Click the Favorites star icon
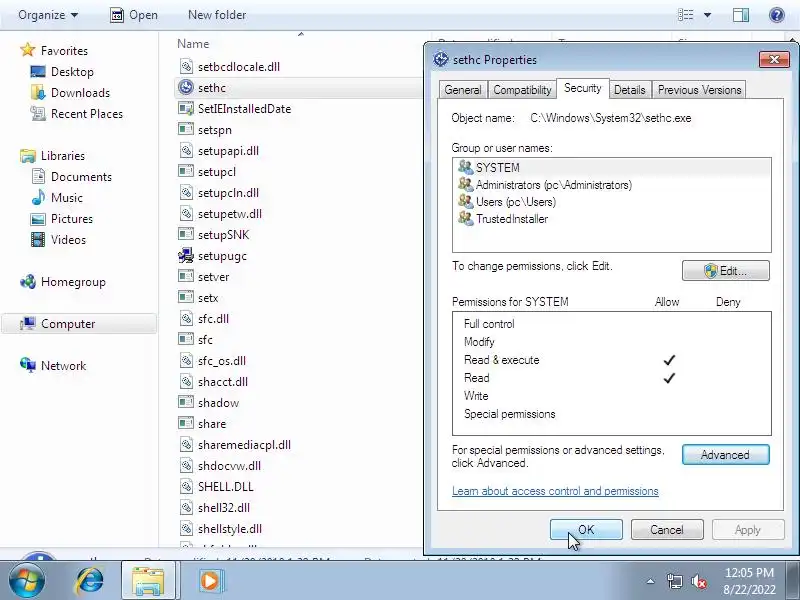The width and height of the screenshot is (800, 600). tap(28, 50)
